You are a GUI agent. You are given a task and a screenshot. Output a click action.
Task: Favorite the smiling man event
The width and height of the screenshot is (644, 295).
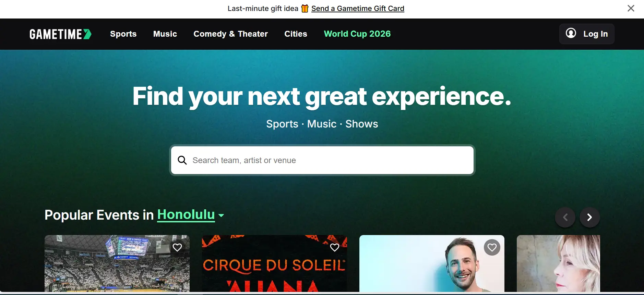[x=492, y=247]
